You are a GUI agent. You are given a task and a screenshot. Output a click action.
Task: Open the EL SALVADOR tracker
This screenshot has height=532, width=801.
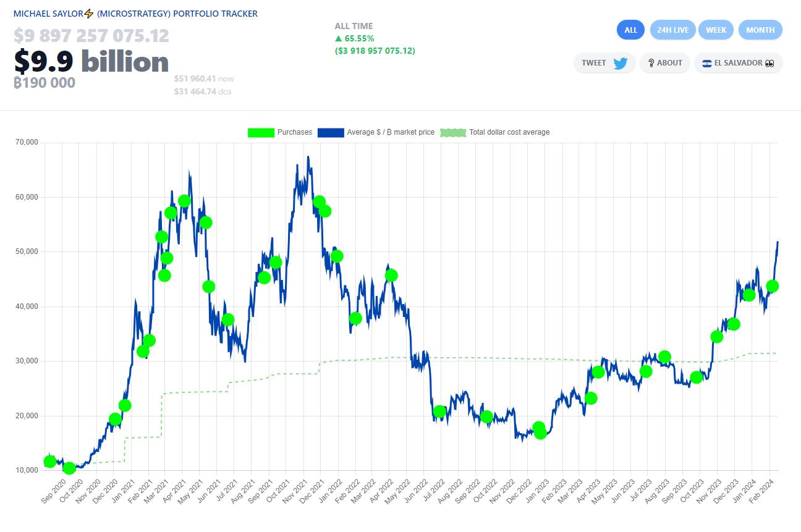[x=738, y=62]
